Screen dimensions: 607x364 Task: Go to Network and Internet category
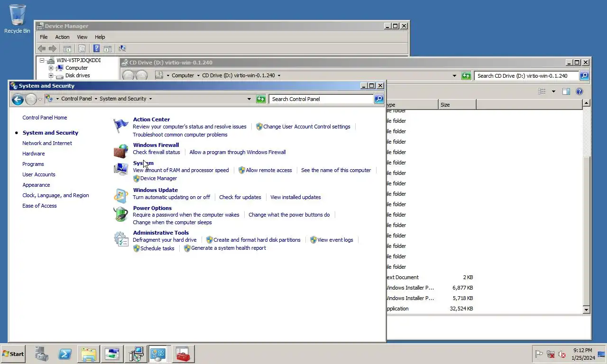tap(47, 143)
